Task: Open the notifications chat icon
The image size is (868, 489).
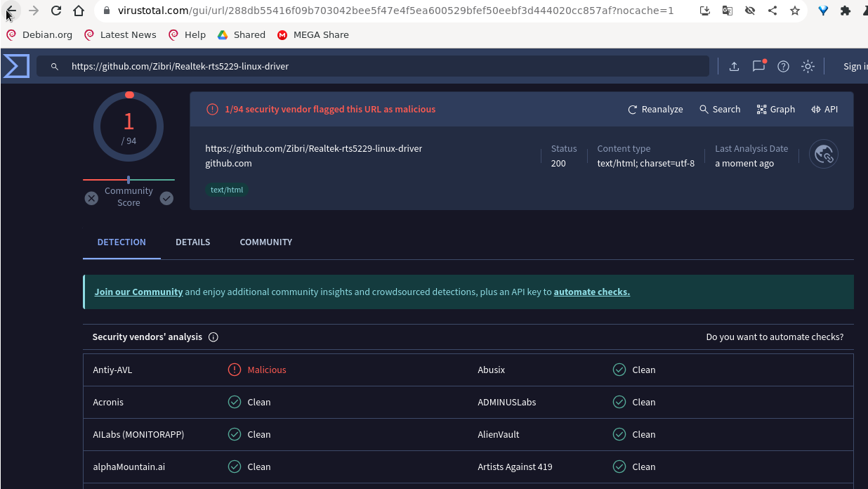Action: coord(758,66)
